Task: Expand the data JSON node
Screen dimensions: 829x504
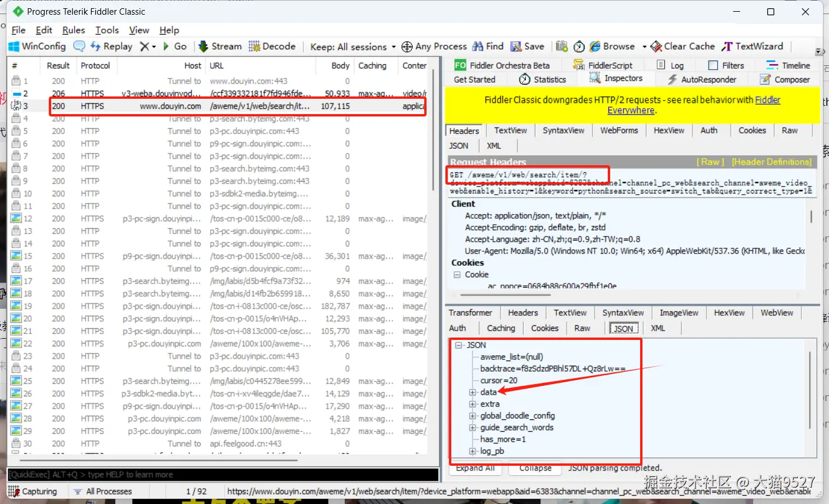Action: [472, 392]
